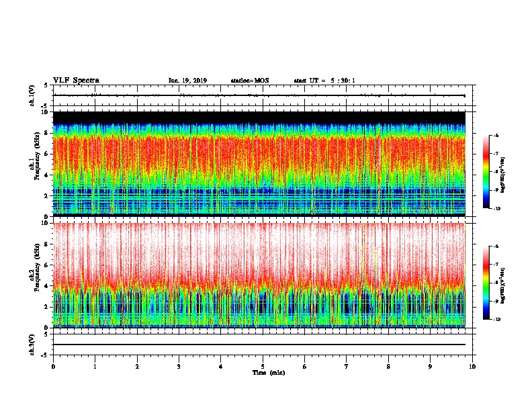532x411 pixels.
Task: Click time axis tick label "1"
Action: [x=95, y=367]
